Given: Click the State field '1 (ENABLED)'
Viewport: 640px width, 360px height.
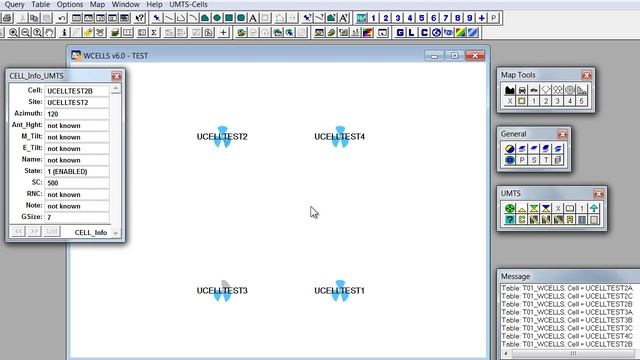Looking at the screenshot, I should click(x=77, y=171).
